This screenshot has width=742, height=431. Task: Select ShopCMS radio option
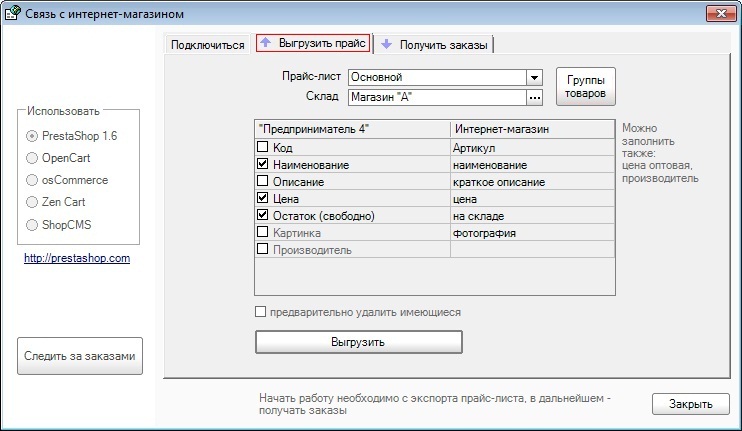point(32,225)
